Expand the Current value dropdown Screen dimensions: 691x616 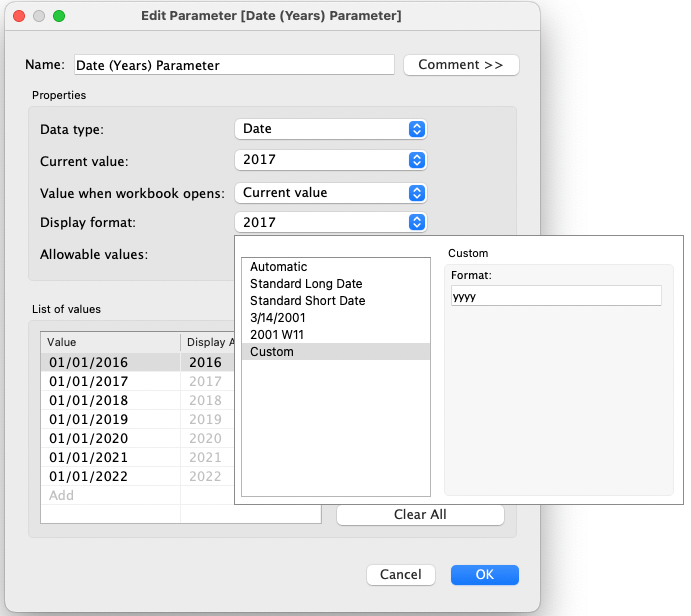pyautogui.click(x=330, y=160)
